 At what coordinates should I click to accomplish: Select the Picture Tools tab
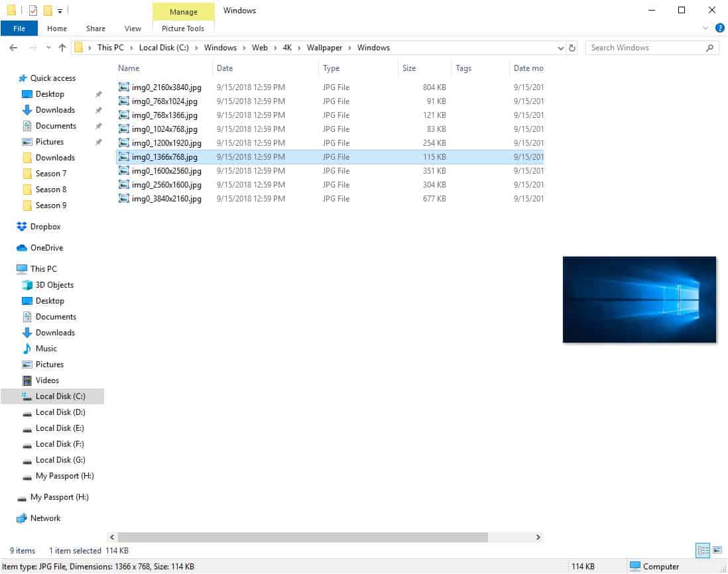click(x=182, y=29)
